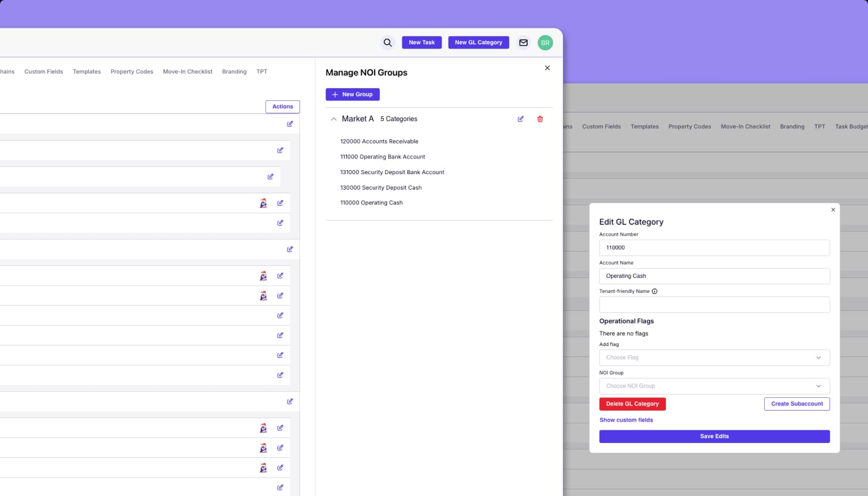The image size is (868, 496).
Task: Open the Move-In Checklist tab
Action: coord(188,72)
